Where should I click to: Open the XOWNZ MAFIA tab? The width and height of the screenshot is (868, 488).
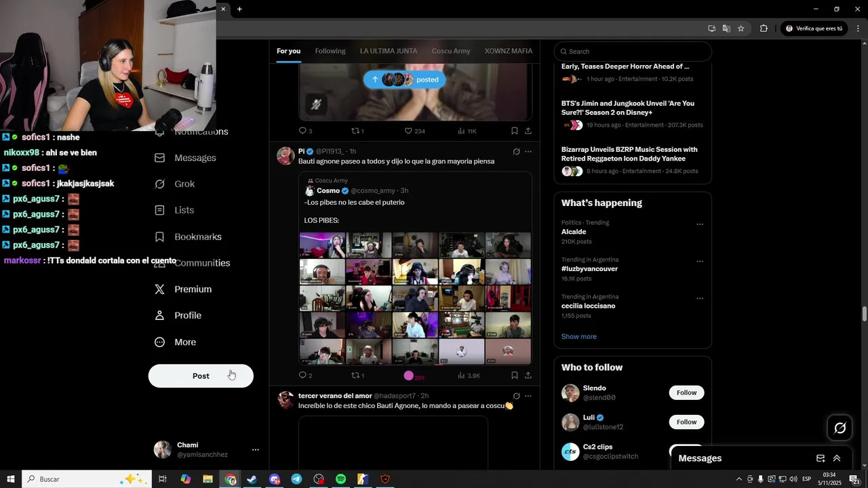509,51
